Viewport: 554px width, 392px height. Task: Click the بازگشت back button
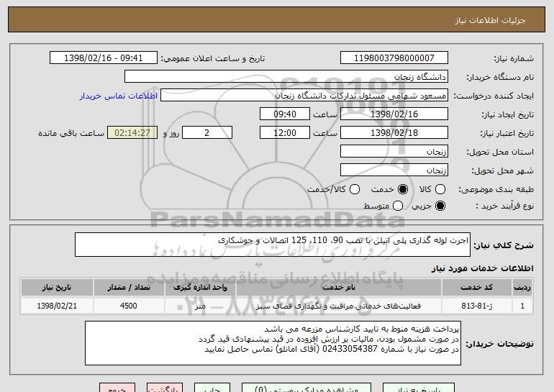tap(165, 388)
